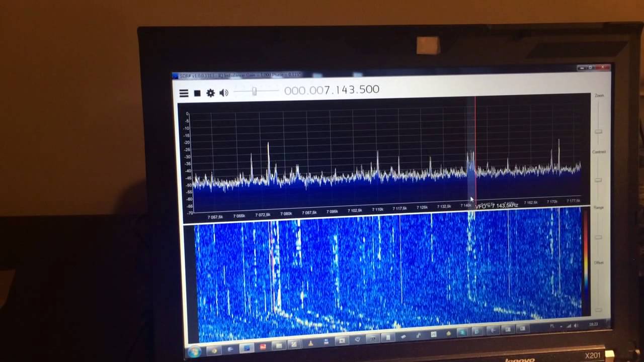Click the red VFO tuning line
Screen dimensions: 644x362
(475, 151)
